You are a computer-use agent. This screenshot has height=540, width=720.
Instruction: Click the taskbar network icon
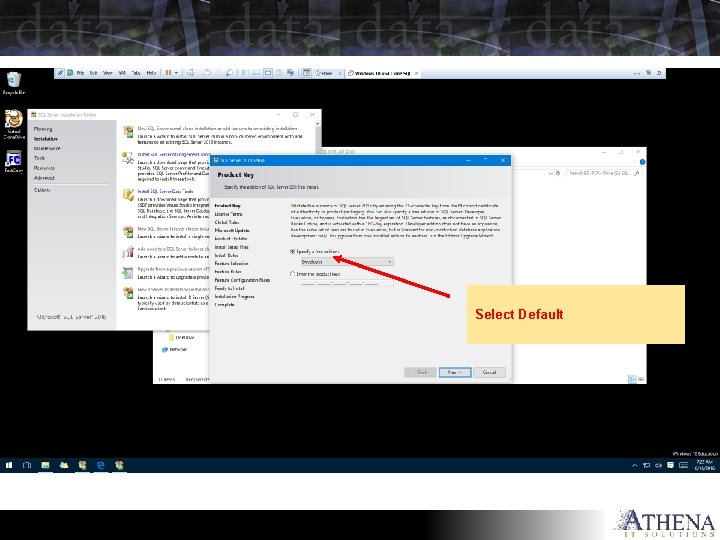[647, 465]
